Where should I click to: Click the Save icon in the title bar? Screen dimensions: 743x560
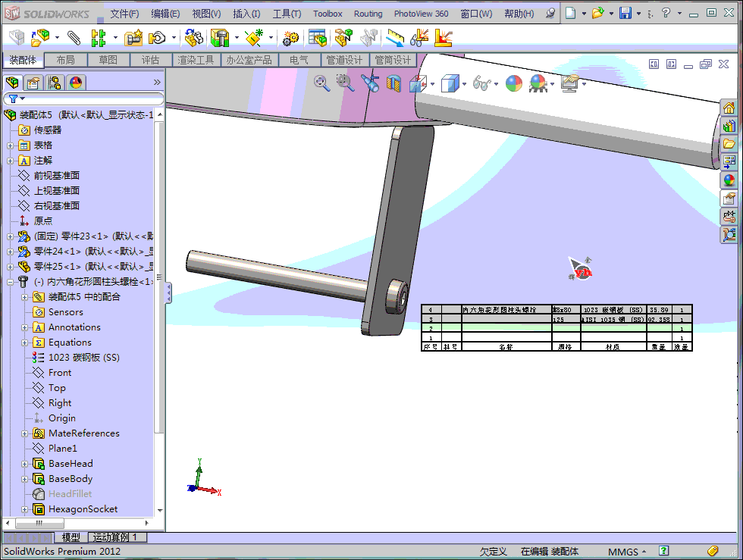point(625,13)
